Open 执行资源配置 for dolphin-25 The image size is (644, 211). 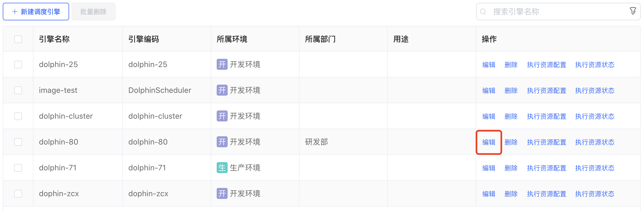pos(547,65)
